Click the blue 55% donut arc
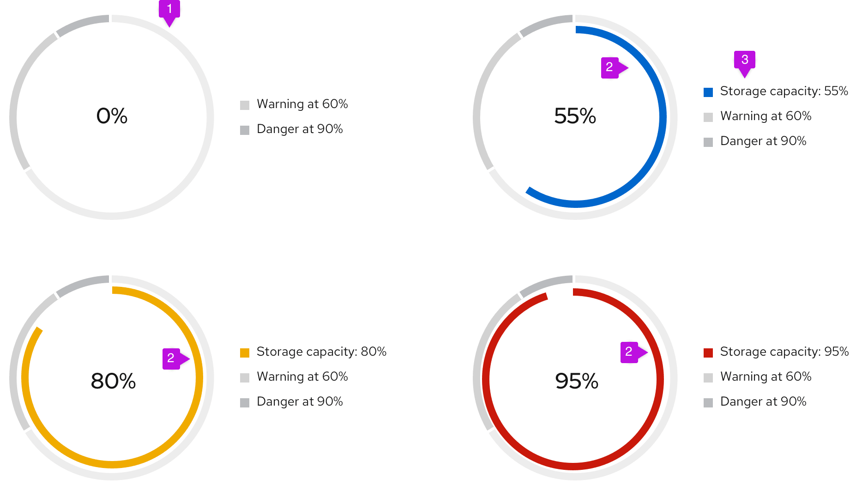 [x=662, y=115]
